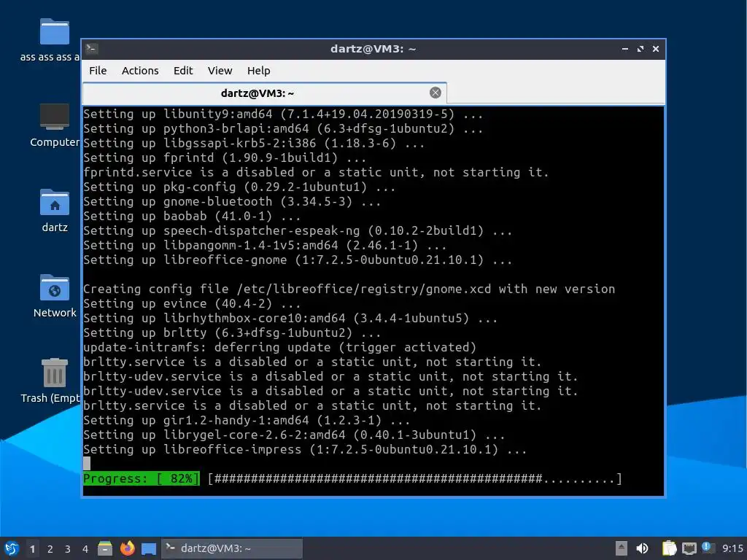Open the Help menu in terminal

259,71
